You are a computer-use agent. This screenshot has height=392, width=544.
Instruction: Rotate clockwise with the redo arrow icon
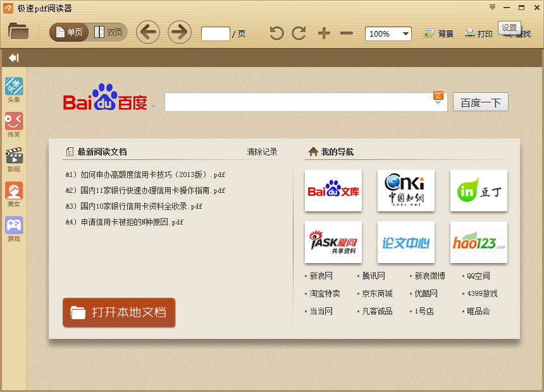pos(299,34)
